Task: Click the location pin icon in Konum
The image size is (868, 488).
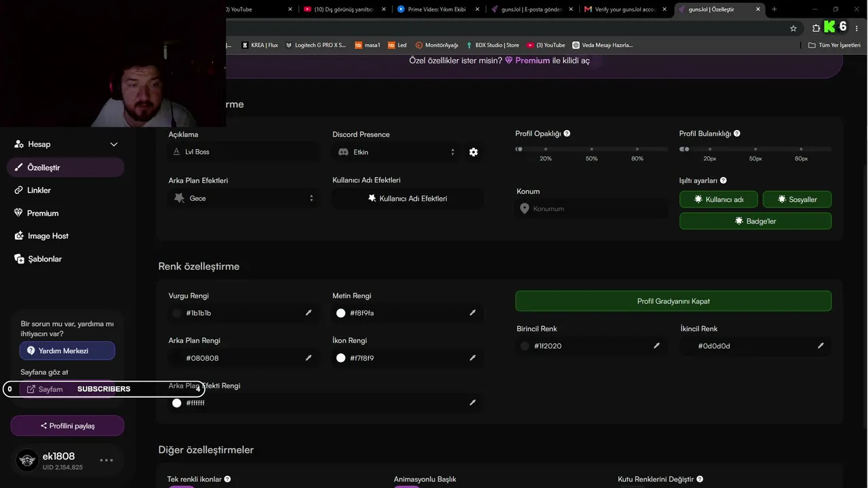Action: tap(524, 209)
